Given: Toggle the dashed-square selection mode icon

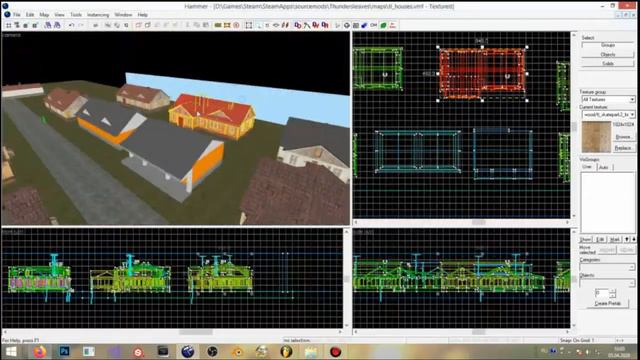Looking at the screenshot, I should [x=249, y=25].
